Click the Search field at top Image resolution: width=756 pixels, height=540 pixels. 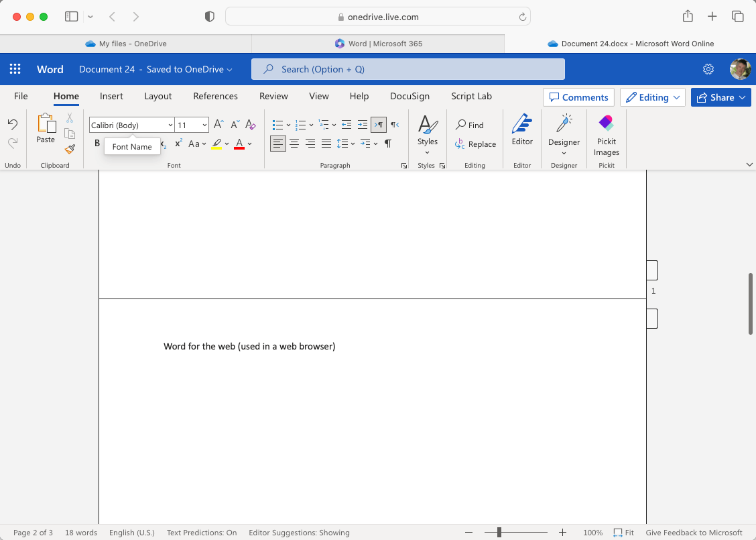pyautogui.click(x=407, y=68)
